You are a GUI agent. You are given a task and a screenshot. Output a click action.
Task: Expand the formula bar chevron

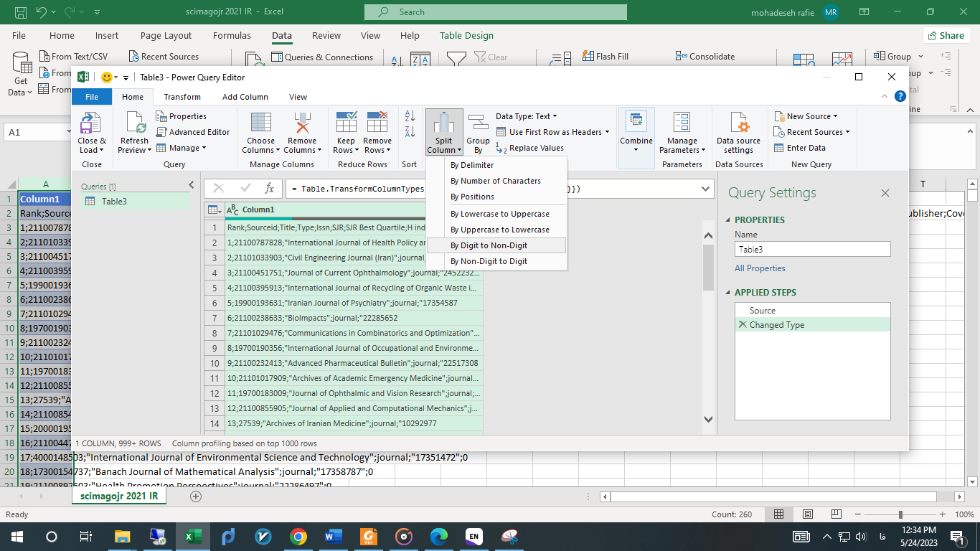click(706, 189)
